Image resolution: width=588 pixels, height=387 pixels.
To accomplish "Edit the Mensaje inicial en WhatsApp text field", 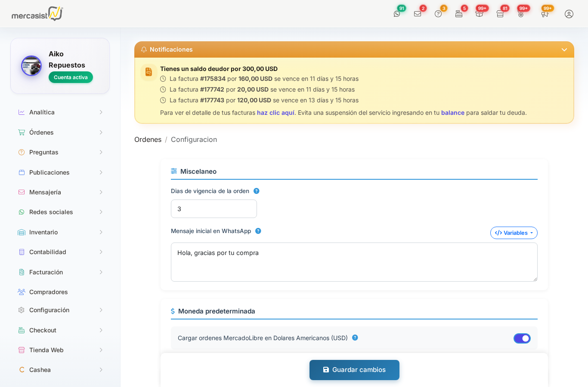I will (354, 261).
